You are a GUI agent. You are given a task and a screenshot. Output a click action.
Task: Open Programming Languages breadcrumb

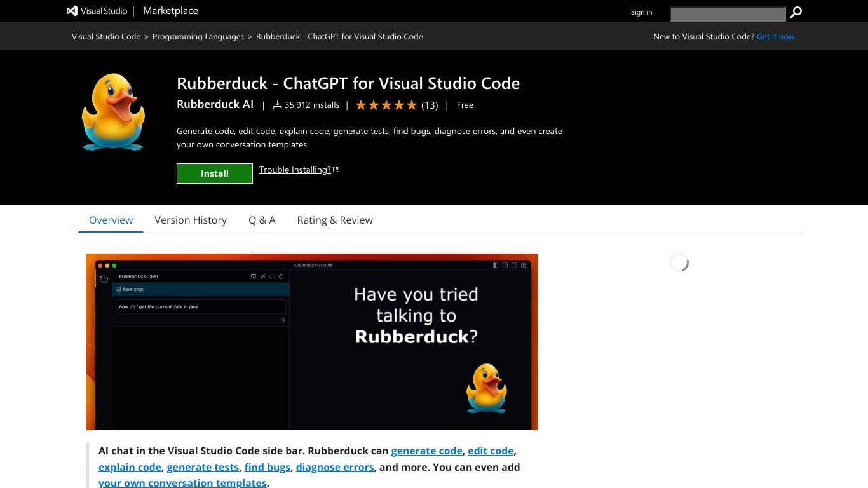(198, 36)
